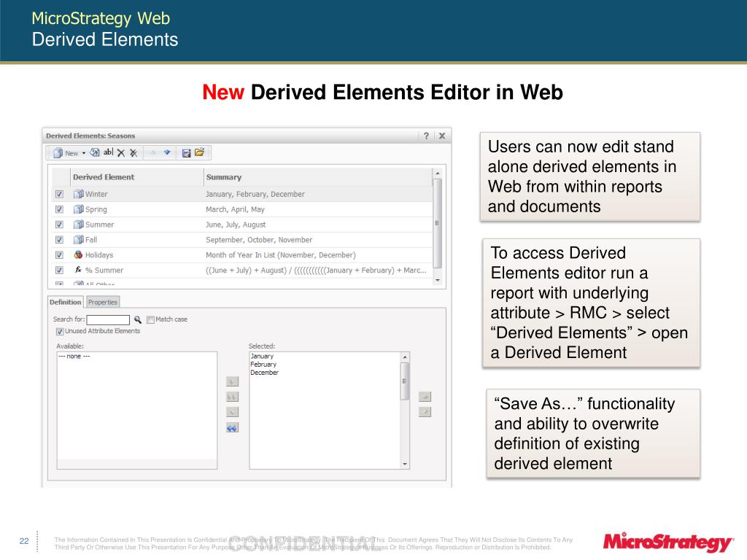Click the search magnifier icon
The image size is (747, 560).
[x=138, y=319]
